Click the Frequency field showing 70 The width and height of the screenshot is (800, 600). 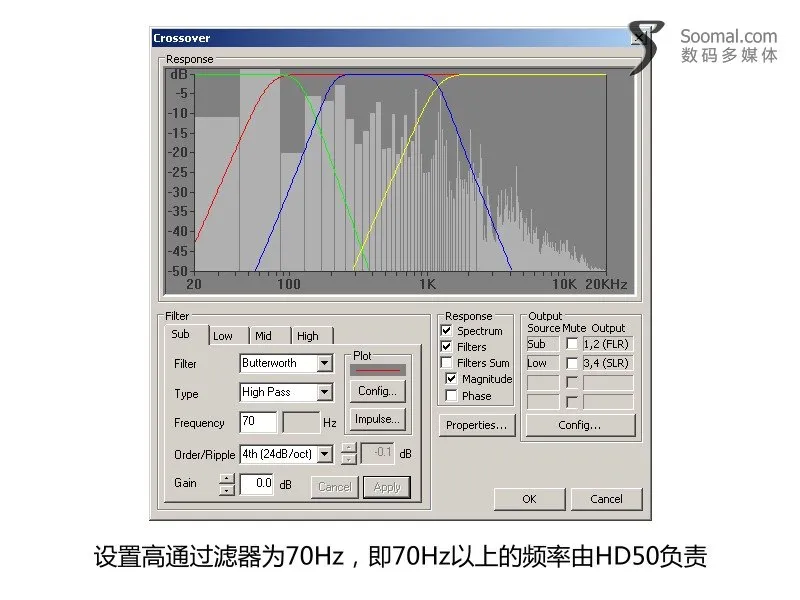[258, 421]
